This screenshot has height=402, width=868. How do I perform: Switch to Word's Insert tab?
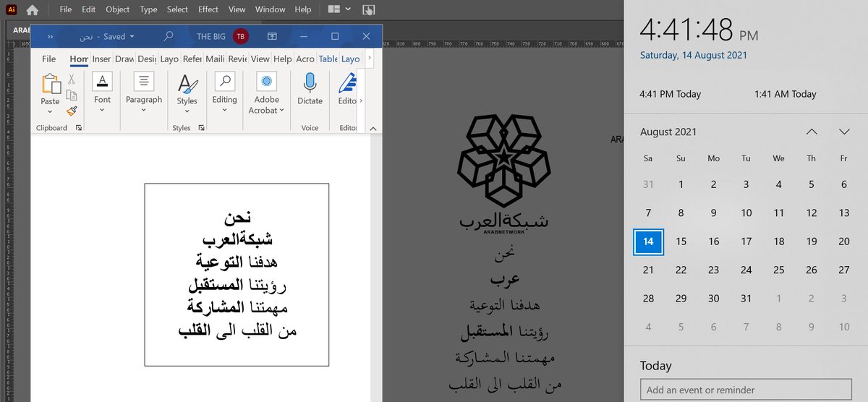click(101, 59)
